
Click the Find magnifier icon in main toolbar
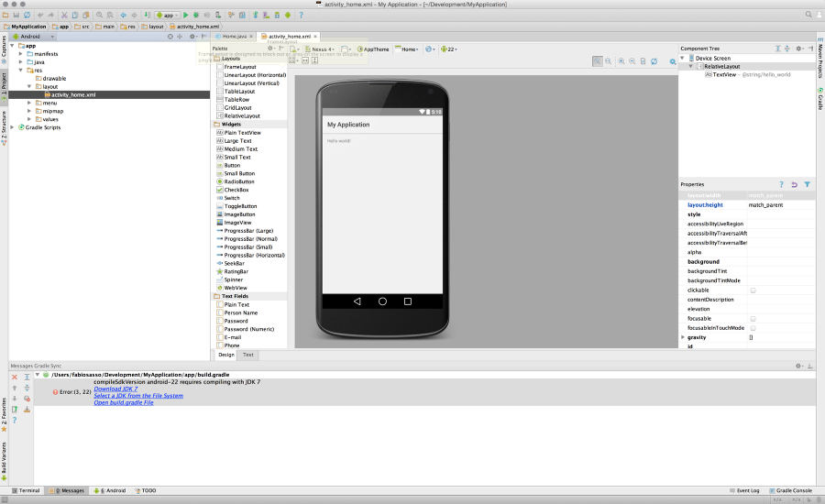(x=99, y=16)
